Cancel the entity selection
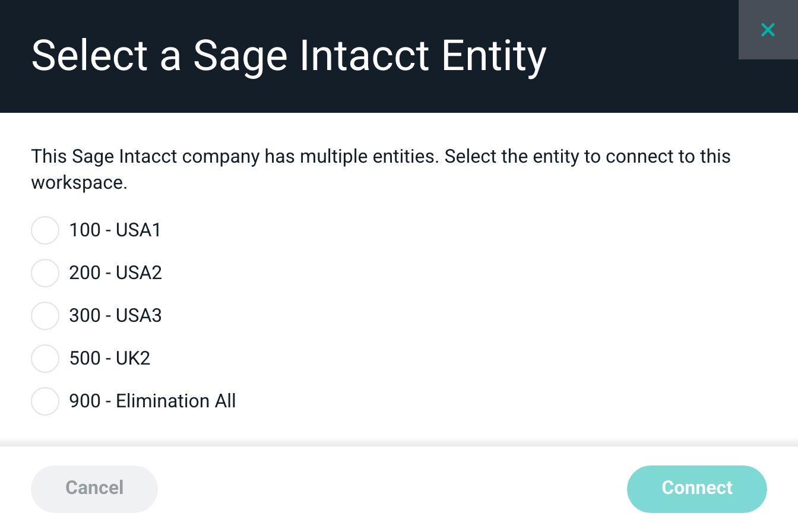Screen dimensions: 798x532 click(94, 489)
